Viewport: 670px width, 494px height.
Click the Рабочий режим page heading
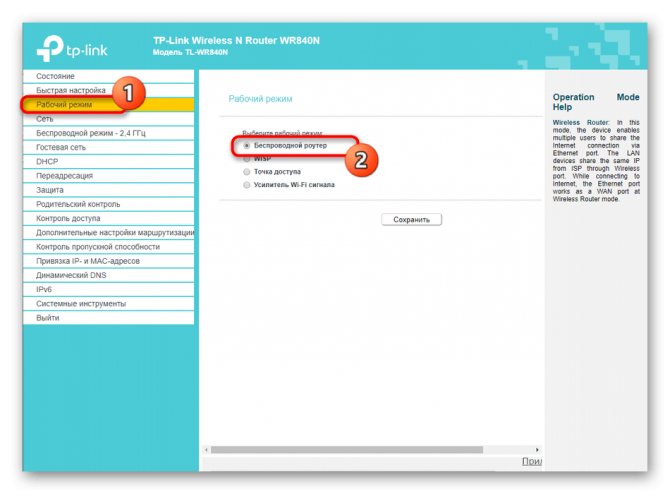tap(260, 99)
